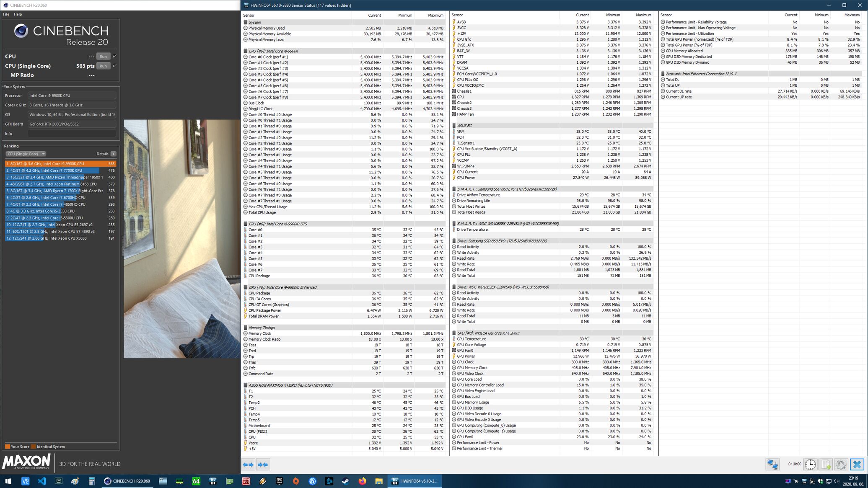Click the ASUS EC section header
The width and height of the screenshot is (868, 488).
pos(552,126)
